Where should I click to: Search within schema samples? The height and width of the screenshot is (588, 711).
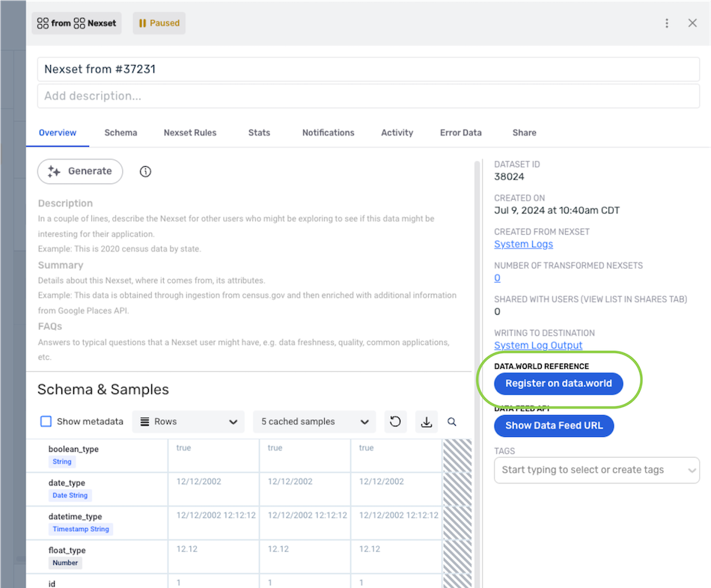coord(451,422)
